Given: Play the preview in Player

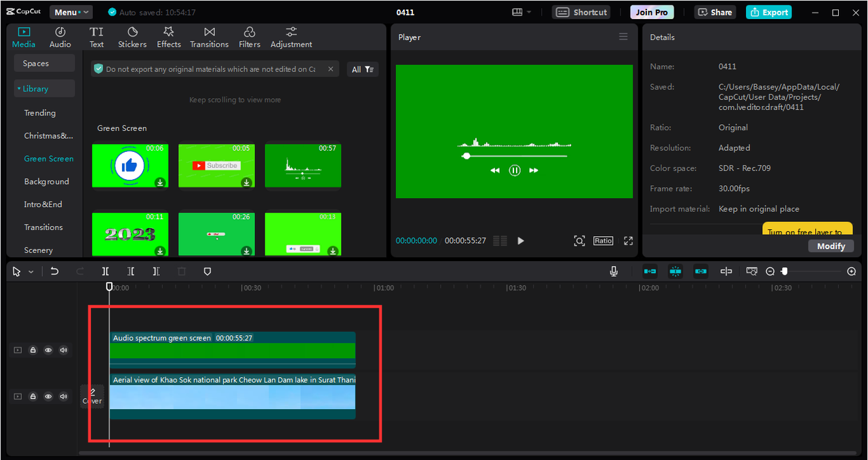Looking at the screenshot, I should (521, 241).
